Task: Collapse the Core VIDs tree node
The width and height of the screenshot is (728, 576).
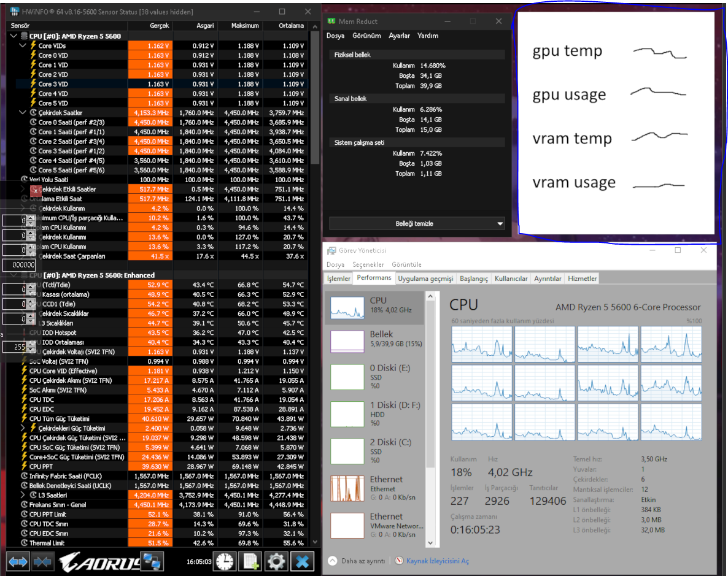Action: click(23, 45)
